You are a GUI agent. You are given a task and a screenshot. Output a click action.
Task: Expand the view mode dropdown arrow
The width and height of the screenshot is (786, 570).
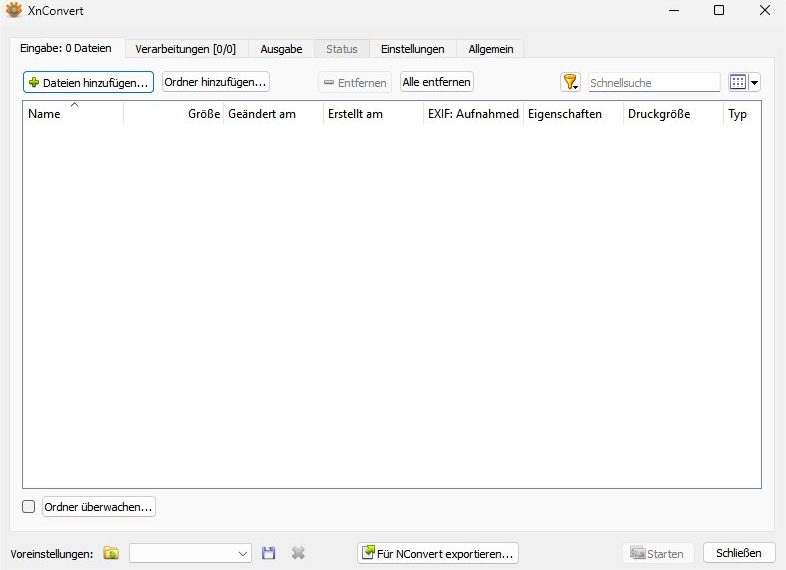tap(755, 83)
